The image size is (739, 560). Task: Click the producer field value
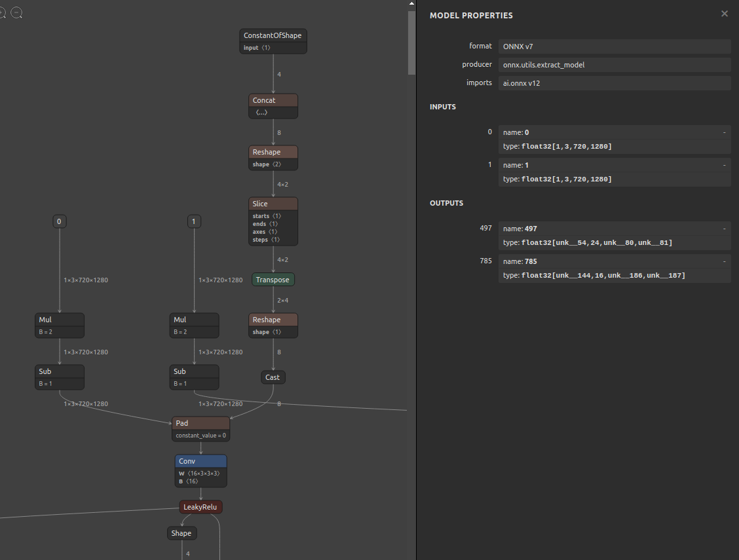615,65
